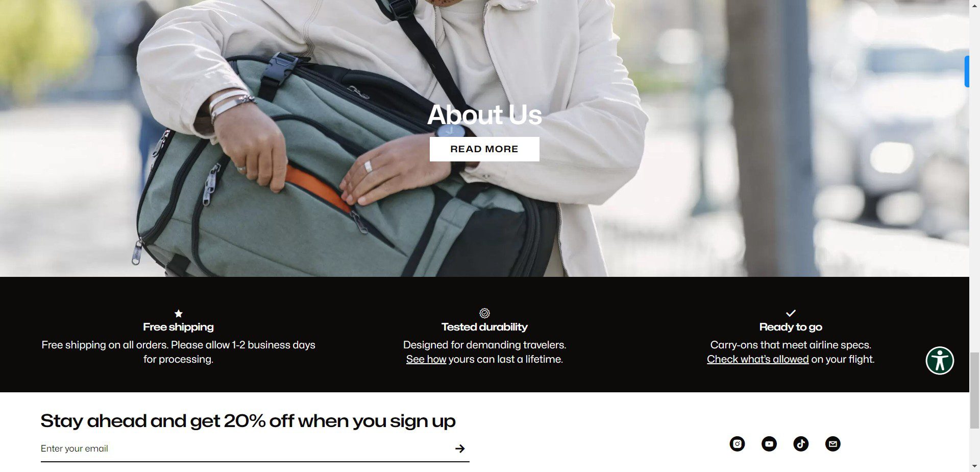Click the badge icon above Tested durability
This screenshot has height=472, width=980.
[484, 313]
